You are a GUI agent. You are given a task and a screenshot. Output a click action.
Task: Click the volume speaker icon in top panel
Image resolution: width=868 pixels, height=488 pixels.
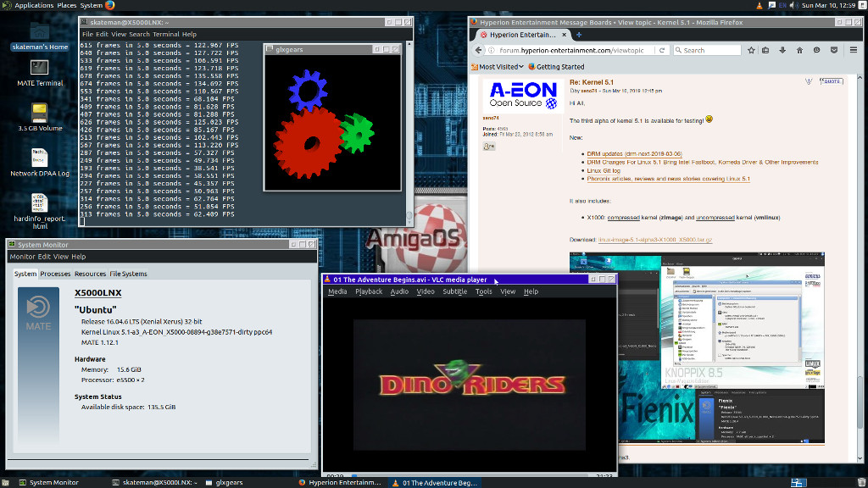793,5
